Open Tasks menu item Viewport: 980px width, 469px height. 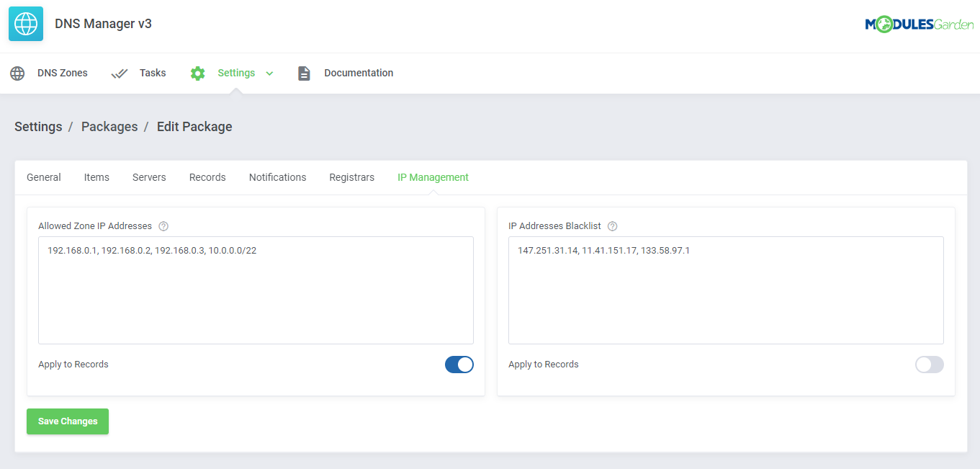coord(153,73)
